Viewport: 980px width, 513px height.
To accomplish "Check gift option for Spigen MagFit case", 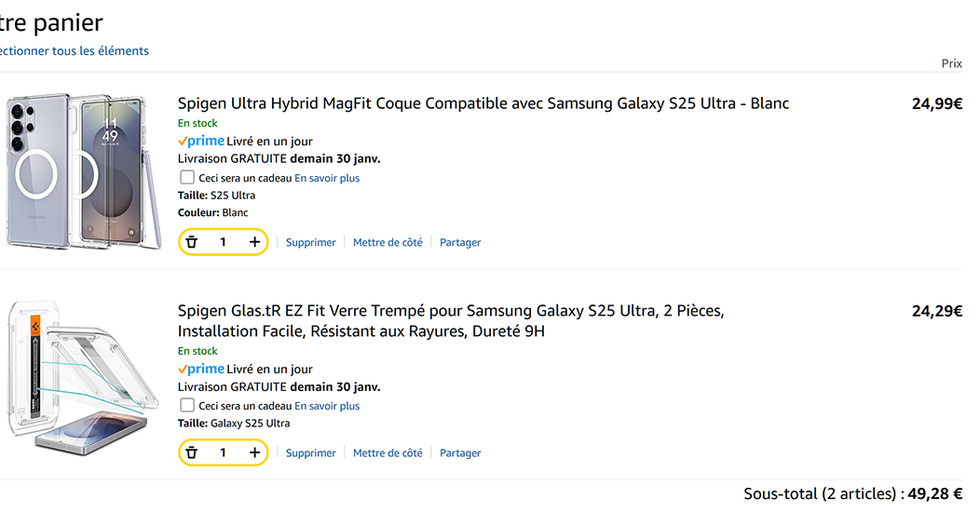I will pyautogui.click(x=187, y=177).
